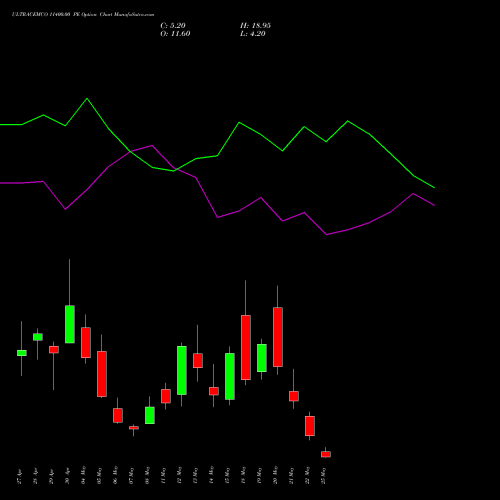Select the low value "L: 4.20"

[253, 34]
